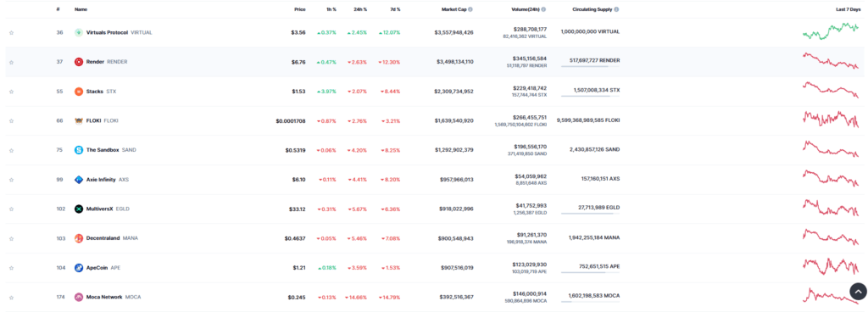The height and width of the screenshot is (312, 868).
Task: Open the Market Cap info tooltip icon
Action: point(470,9)
